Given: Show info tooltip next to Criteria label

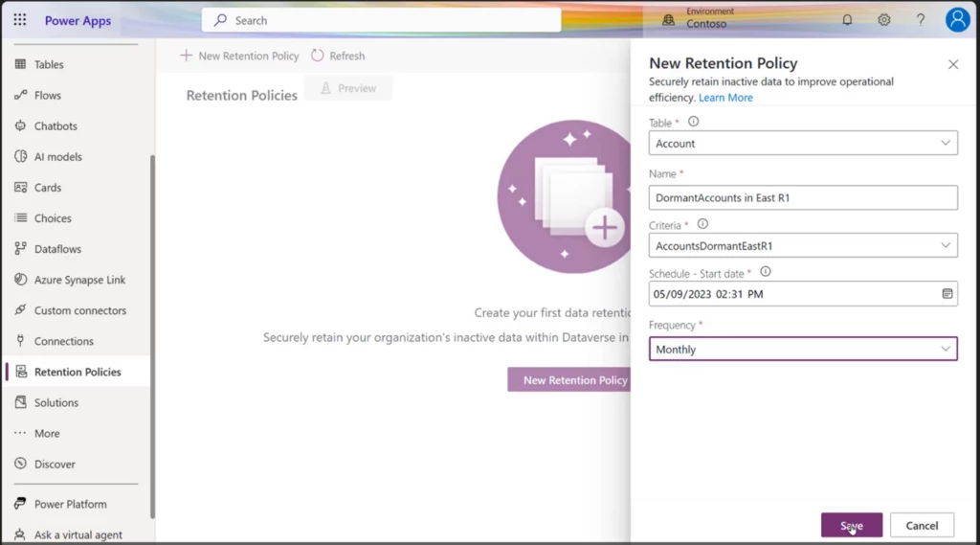Looking at the screenshot, I should coord(702,224).
